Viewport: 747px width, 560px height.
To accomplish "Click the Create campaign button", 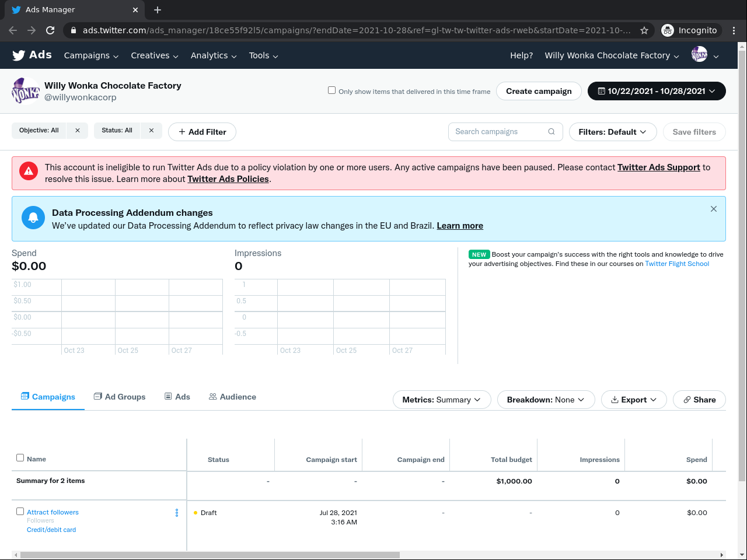I will 539,91.
